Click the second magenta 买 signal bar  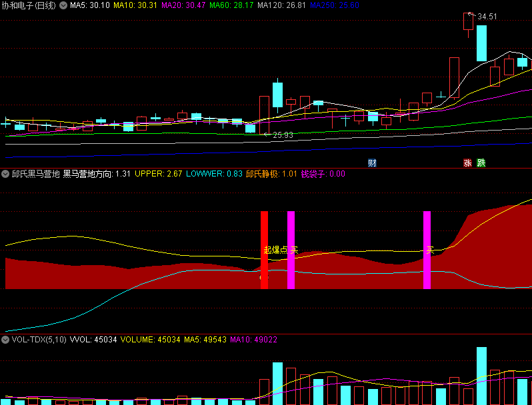click(427, 250)
